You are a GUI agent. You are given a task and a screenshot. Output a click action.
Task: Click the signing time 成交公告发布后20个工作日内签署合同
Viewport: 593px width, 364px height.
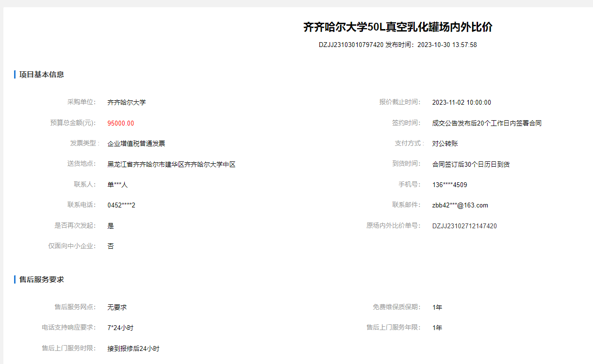487,124
